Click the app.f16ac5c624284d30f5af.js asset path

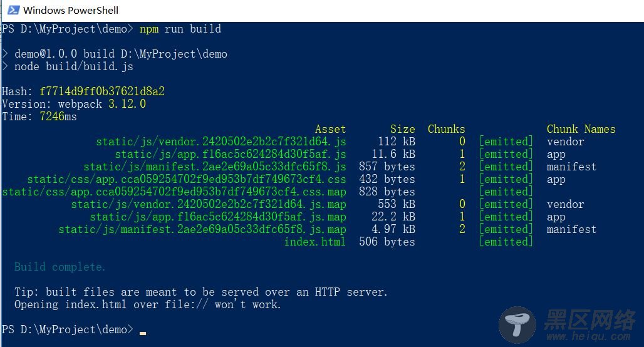tap(231, 154)
